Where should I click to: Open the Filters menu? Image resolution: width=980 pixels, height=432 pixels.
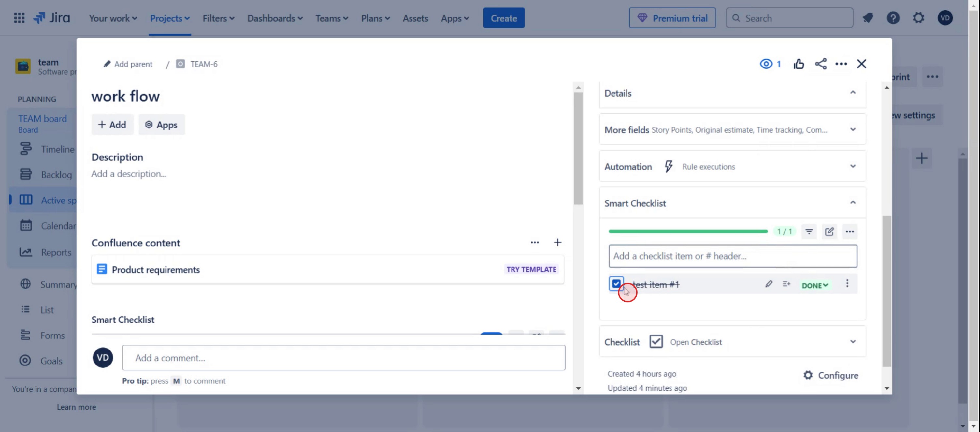(218, 18)
